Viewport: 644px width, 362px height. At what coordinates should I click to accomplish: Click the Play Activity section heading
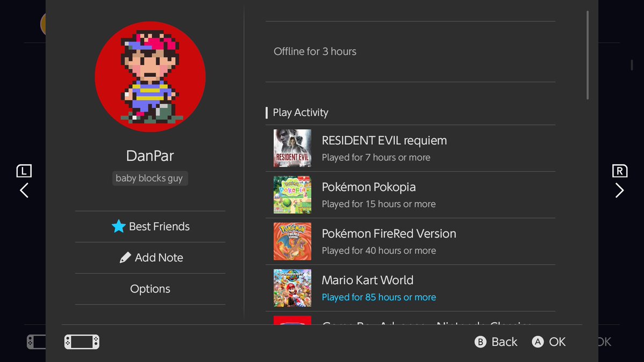301,113
